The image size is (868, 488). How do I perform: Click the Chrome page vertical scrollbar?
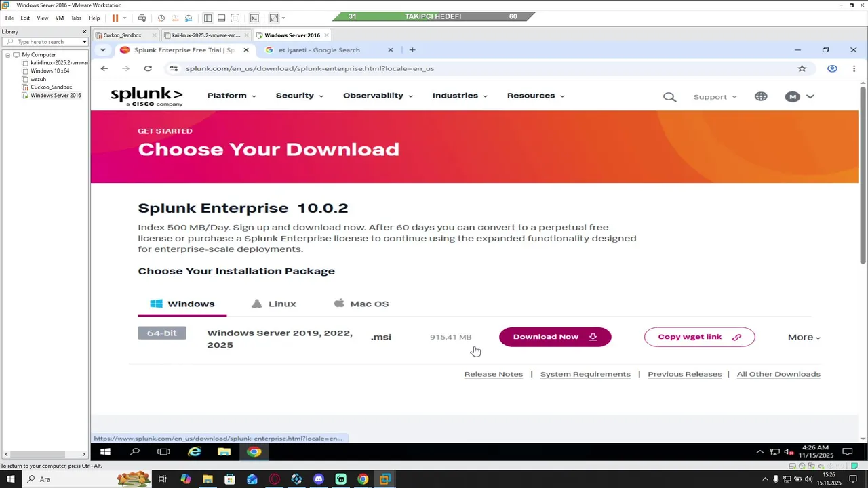pyautogui.click(x=863, y=176)
